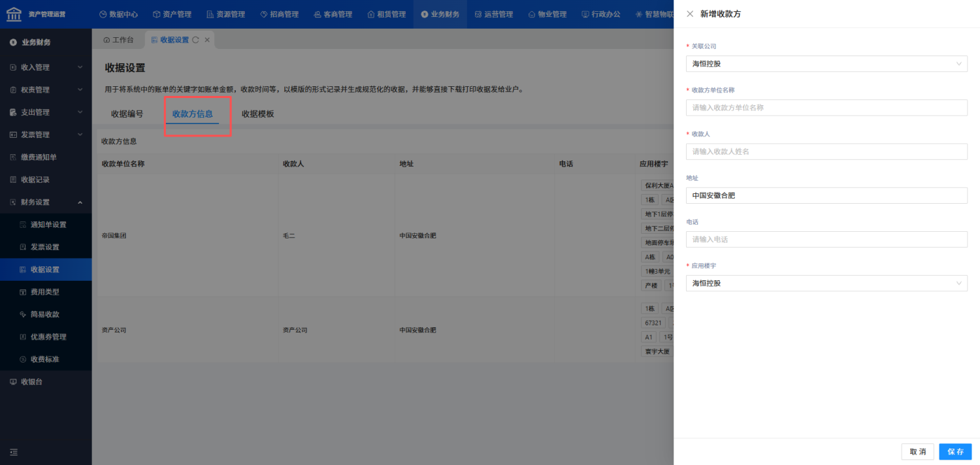Open 优惠券管理 in the sidebar
The width and height of the screenshot is (980, 465).
[46, 337]
